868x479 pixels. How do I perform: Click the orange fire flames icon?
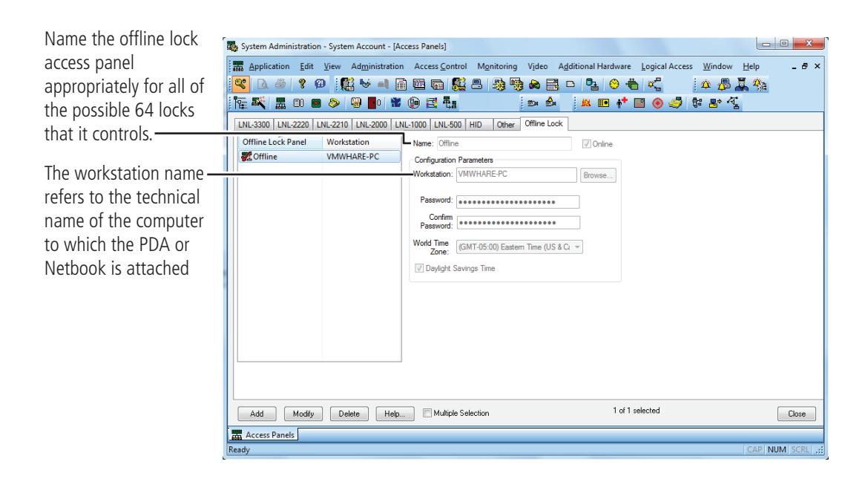585,103
